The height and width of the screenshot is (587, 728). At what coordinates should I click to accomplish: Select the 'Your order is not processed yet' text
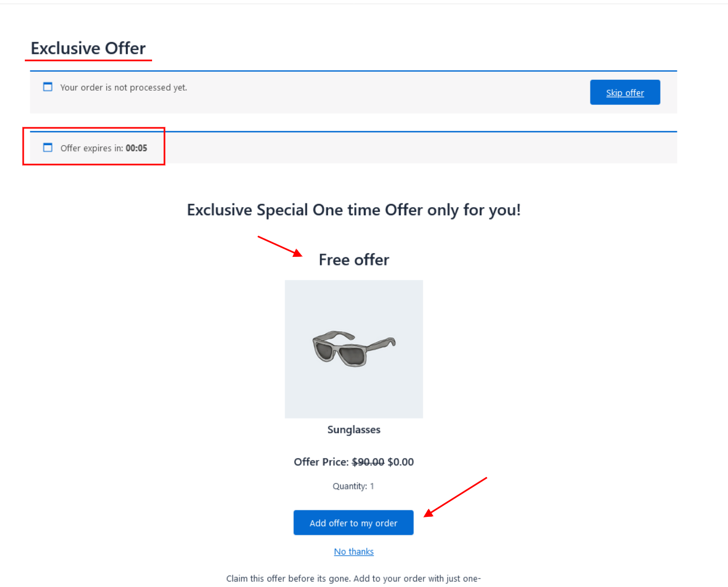(x=123, y=87)
